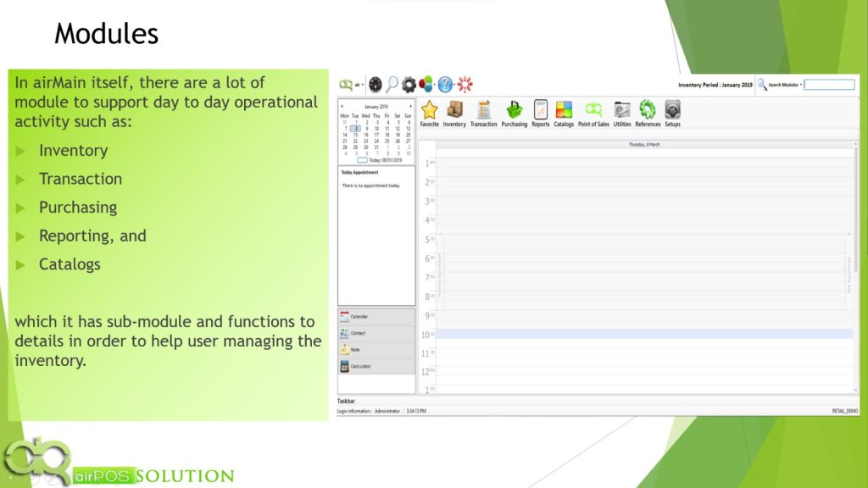Select January 31 in the mini calendar
Viewport: 868px width, 488px height.
pyautogui.click(x=376, y=147)
